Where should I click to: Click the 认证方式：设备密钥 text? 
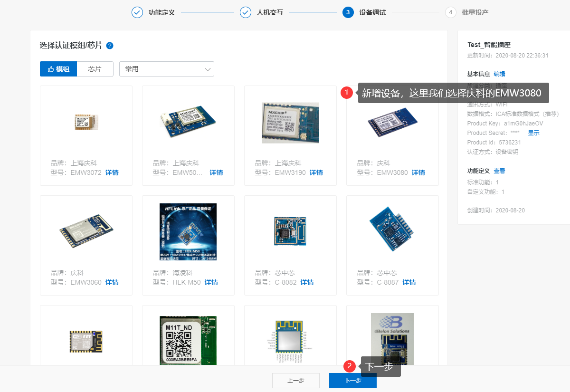(x=493, y=152)
